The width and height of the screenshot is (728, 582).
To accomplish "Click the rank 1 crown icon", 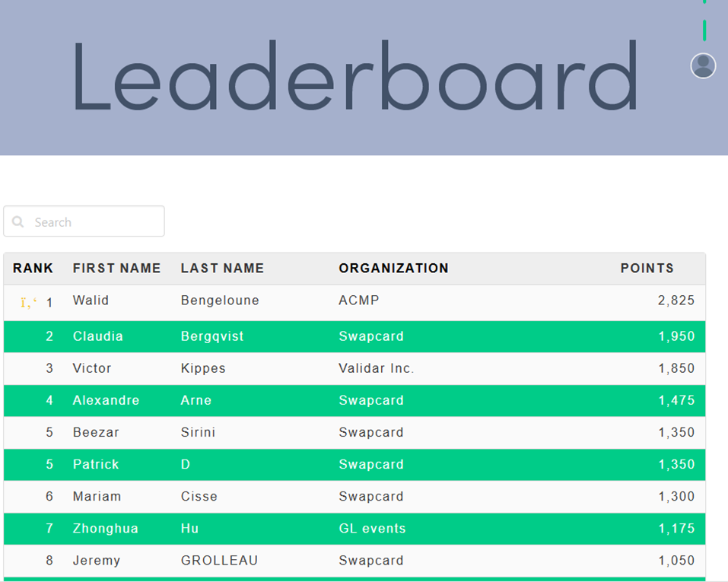I will (28, 303).
